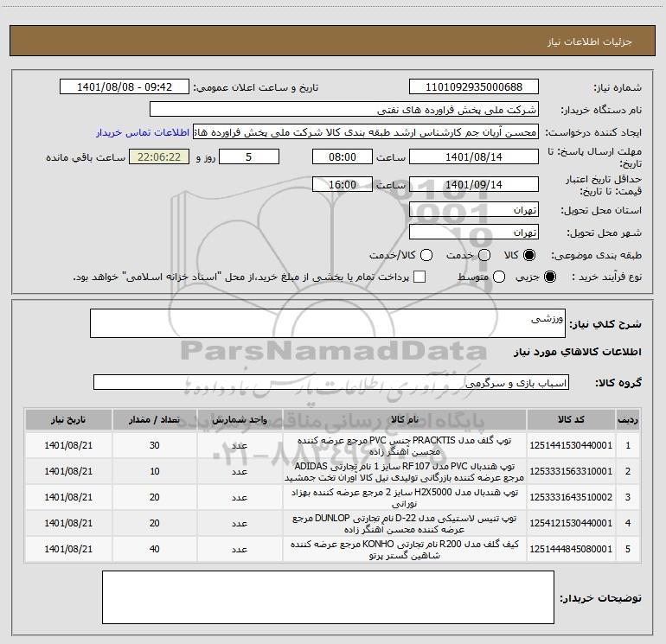Image resolution: width=666 pixels, height=644 pixels.
Task: Click quantity 30 in row 1
Action: [155, 445]
